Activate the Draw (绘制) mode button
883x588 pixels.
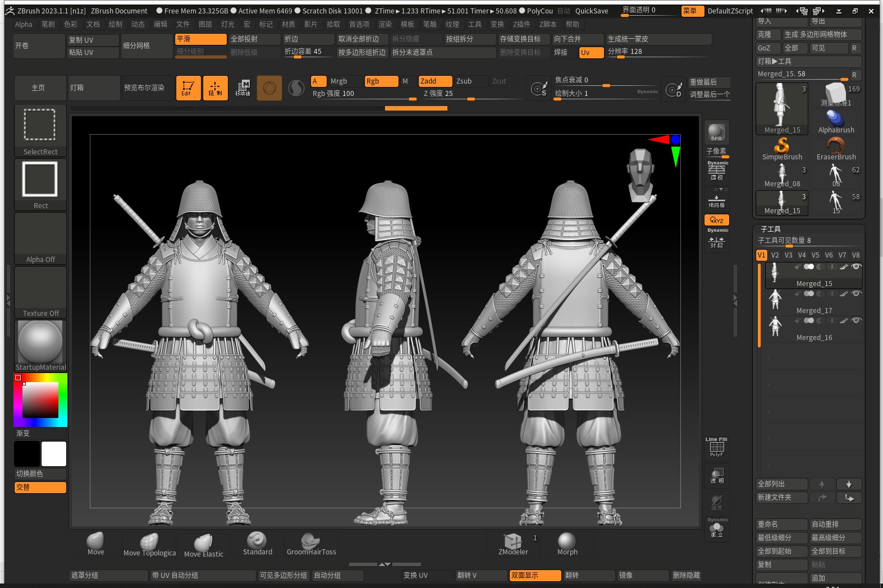(x=215, y=88)
